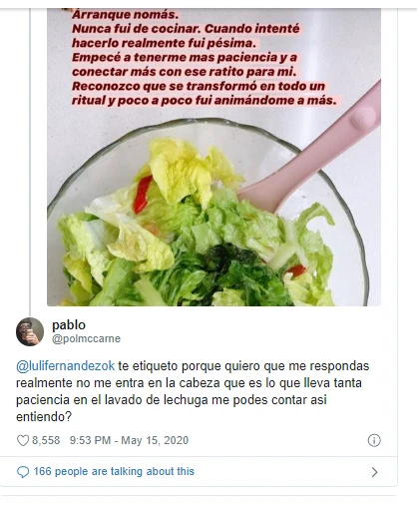Like the tweet with the heart icon
Screen dimensions: 420x506
coord(23,440)
